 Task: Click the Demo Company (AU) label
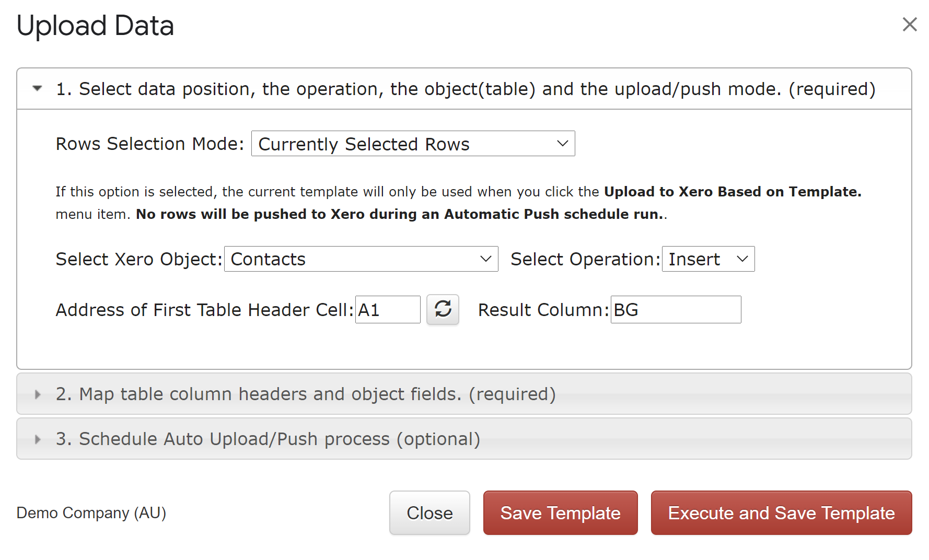click(91, 513)
